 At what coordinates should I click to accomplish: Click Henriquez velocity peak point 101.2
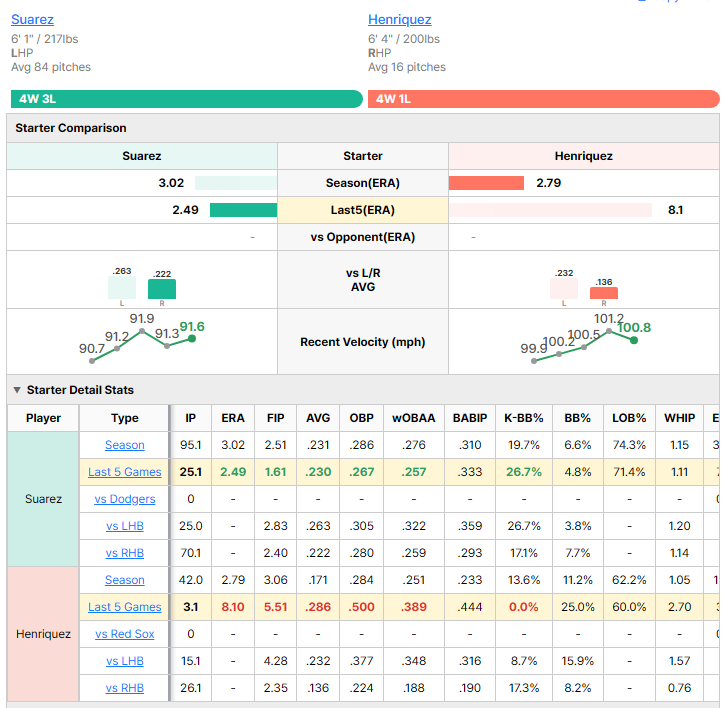[609, 331]
